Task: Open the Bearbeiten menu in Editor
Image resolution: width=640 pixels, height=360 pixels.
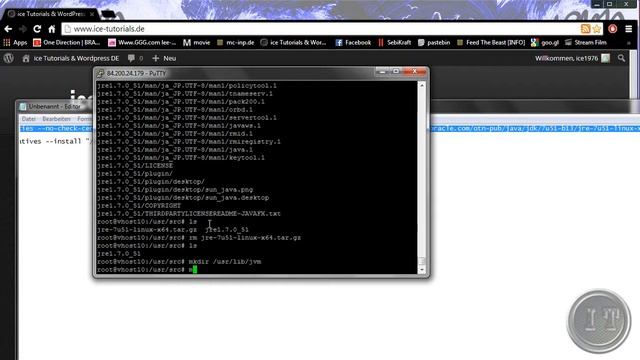Action: coord(56,119)
